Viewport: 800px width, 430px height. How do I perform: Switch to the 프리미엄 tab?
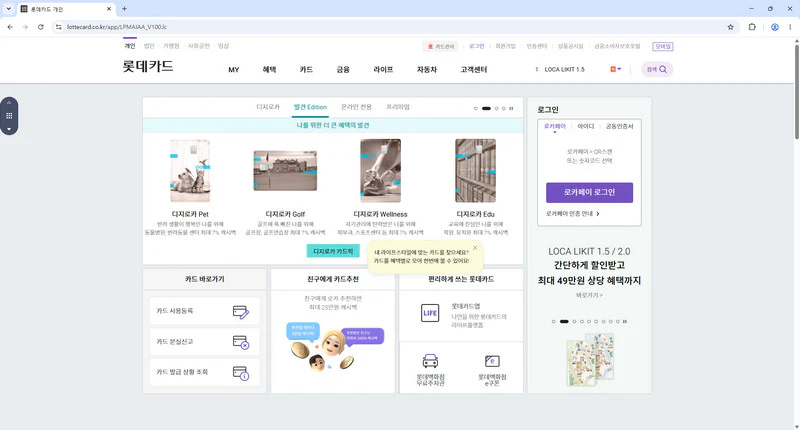tap(398, 107)
